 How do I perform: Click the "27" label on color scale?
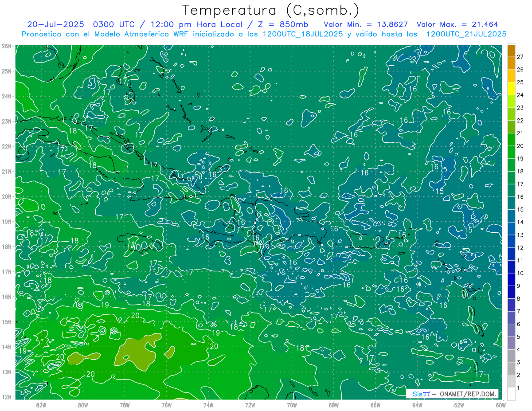coord(520,57)
